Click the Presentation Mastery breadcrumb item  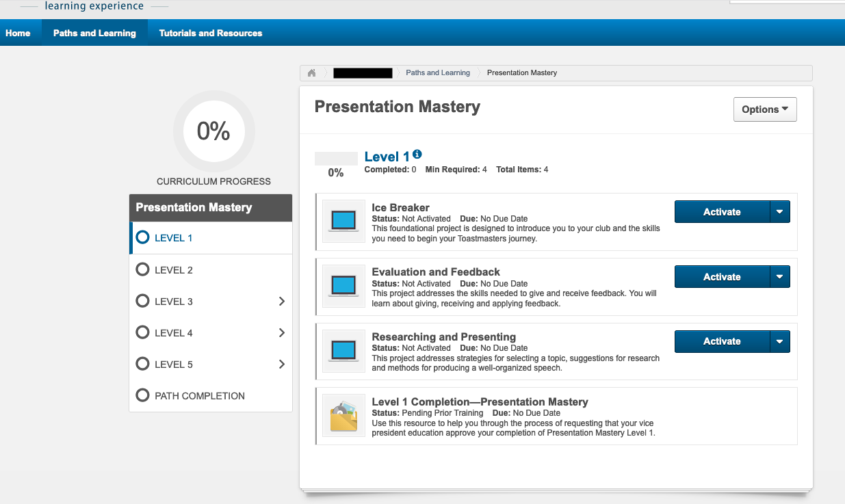click(522, 73)
